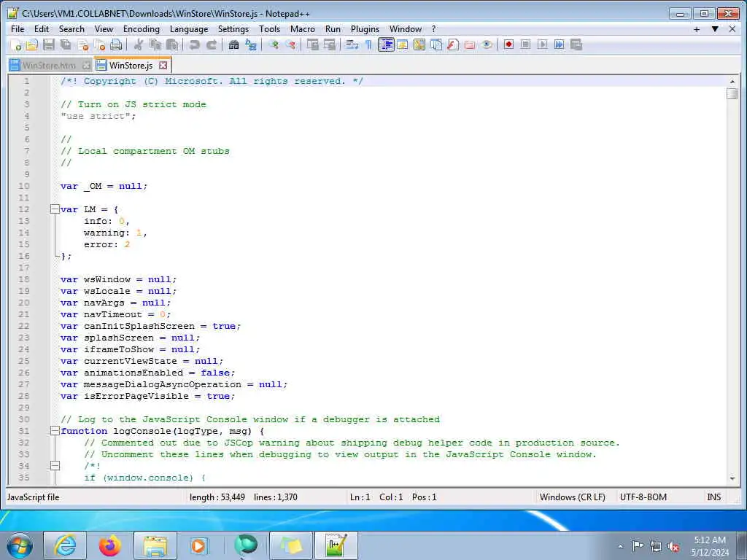The height and width of the screenshot is (560, 747).
Task: Open the Plugins menu
Action: tap(365, 29)
